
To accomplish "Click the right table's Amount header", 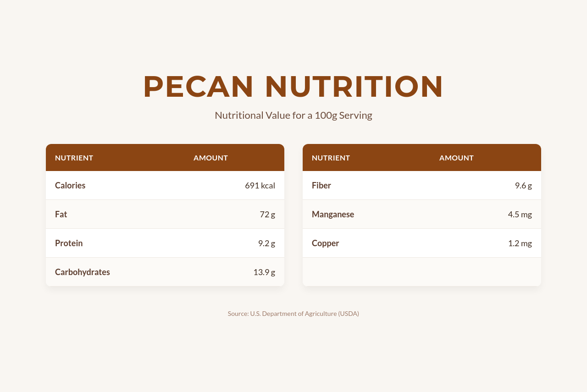I will (456, 158).
